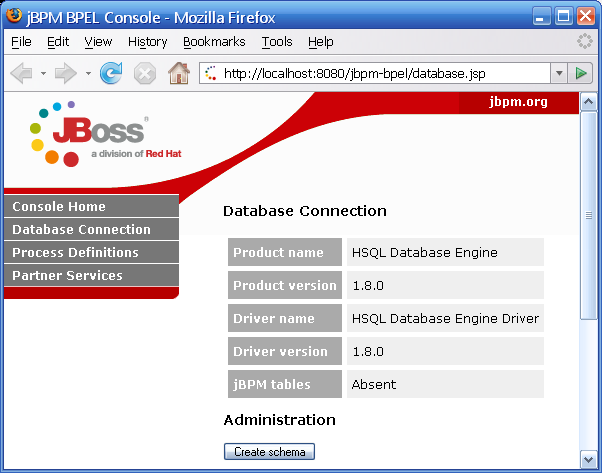Open the Home page icon
The width and height of the screenshot is (602, 473).
tap(179, 73)
